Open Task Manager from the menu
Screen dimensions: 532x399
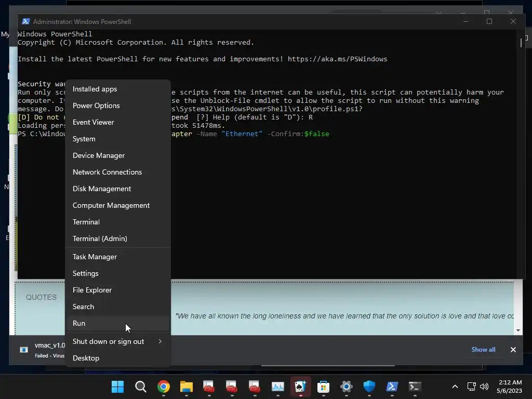118,257
